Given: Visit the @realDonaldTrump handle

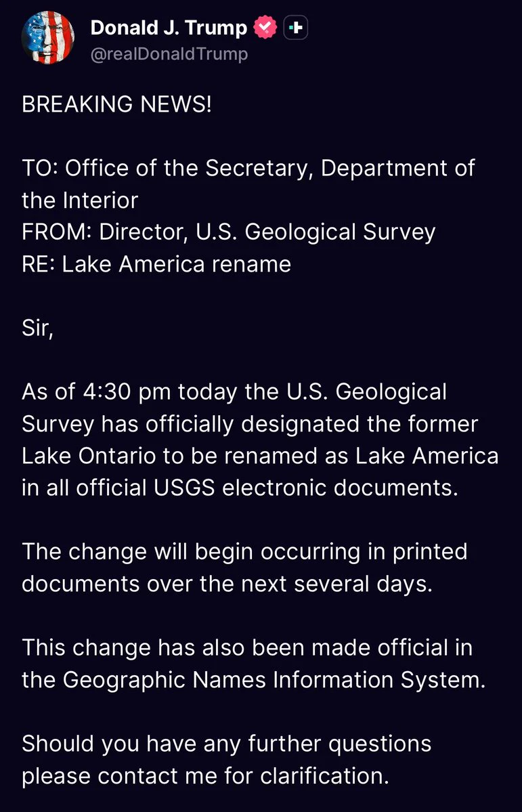Looking at the screenshot, I should [169, 54].
